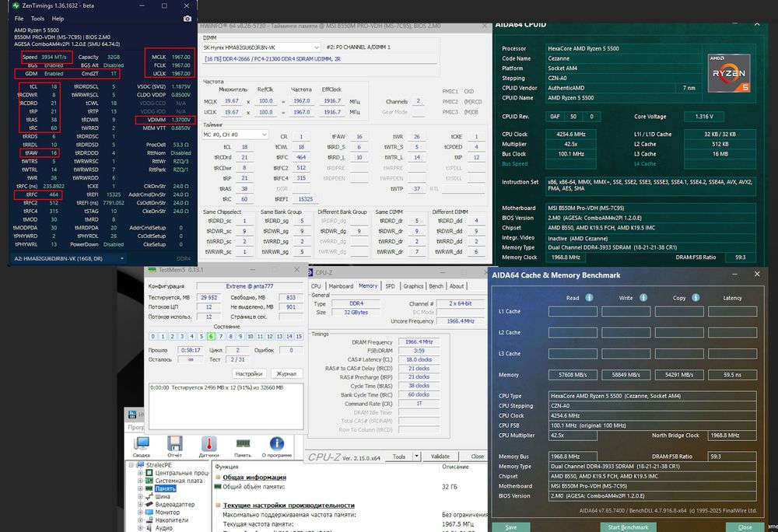778x532 pixels.
Task: Click core state box 0 in TestMem5
Action: coord(152,336)
